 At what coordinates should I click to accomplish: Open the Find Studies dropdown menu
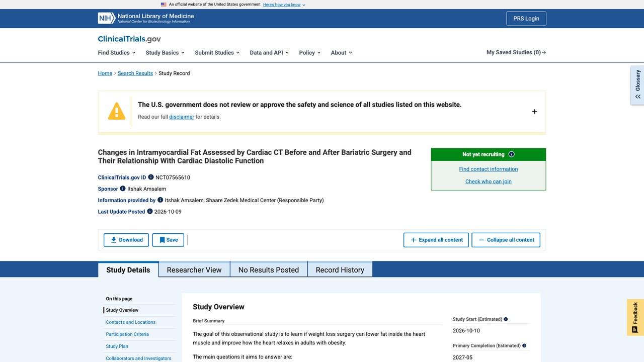click(117, 53)
